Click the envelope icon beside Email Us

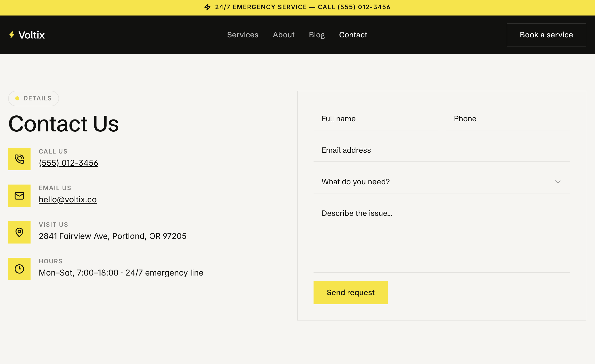pyautogui.click(x=19, y=196)
